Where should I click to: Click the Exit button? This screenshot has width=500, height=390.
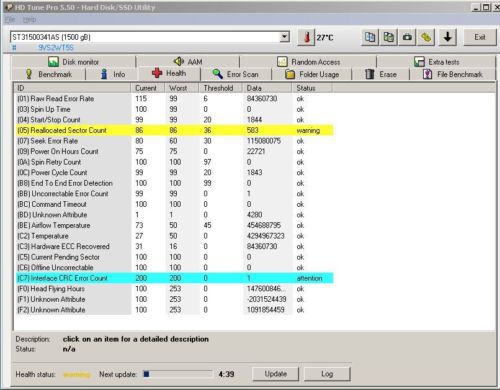click(480, 37)
